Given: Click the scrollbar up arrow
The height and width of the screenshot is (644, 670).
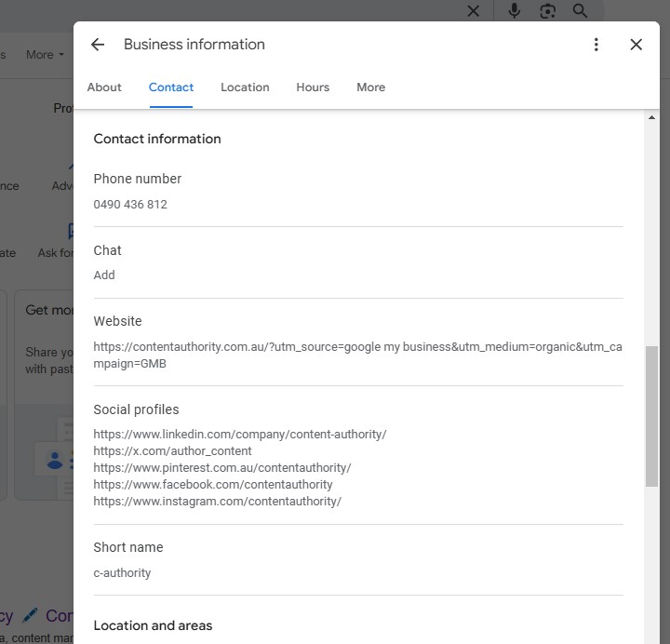Looking at the screenshot, I should [651, 117].
